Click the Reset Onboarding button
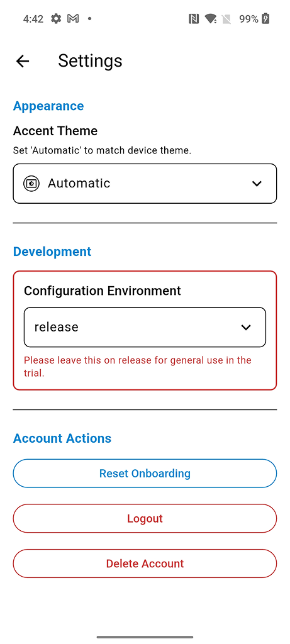This screenshot has height=644, width=290. 145,474
